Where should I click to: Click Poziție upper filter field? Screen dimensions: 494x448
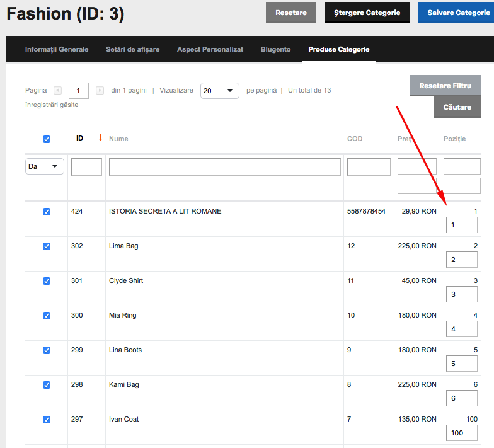click(462, 166)
